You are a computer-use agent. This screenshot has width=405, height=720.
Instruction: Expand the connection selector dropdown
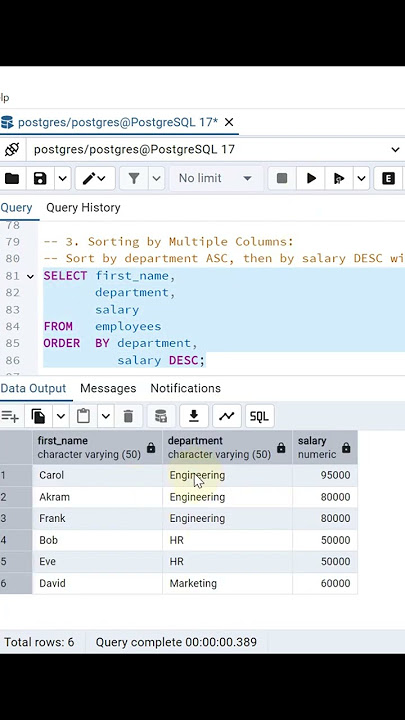coord(395,150)
